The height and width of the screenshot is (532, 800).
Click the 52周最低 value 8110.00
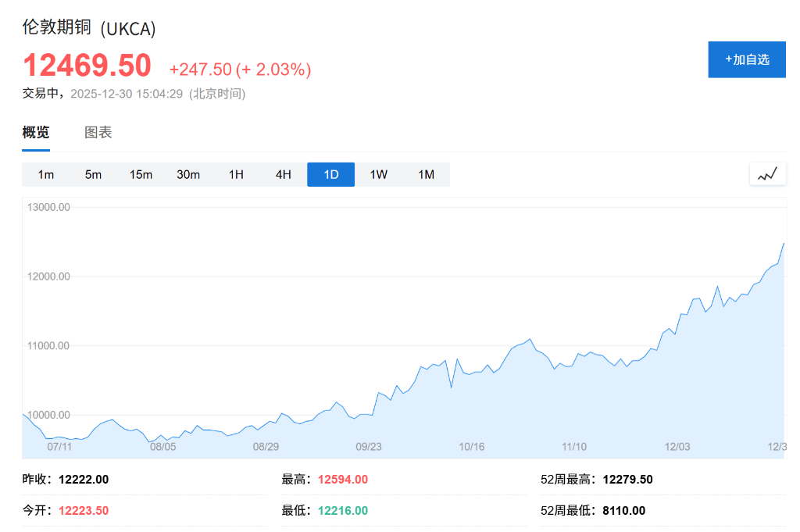[x=625, y=510]
